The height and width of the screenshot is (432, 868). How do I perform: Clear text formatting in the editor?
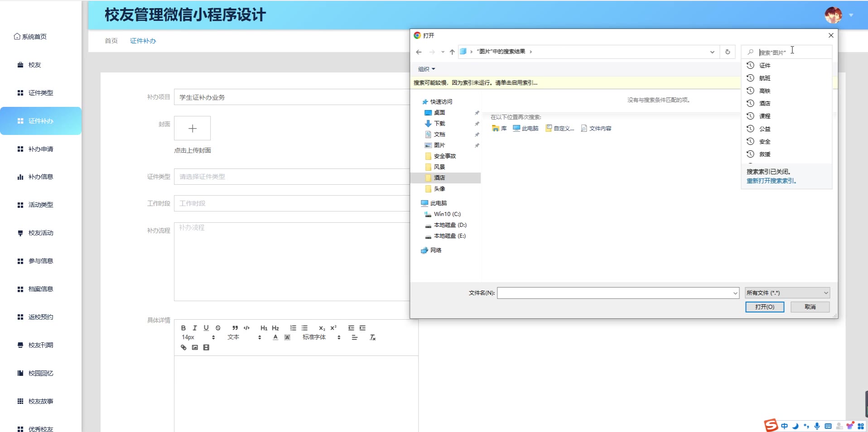click(372, 337)
